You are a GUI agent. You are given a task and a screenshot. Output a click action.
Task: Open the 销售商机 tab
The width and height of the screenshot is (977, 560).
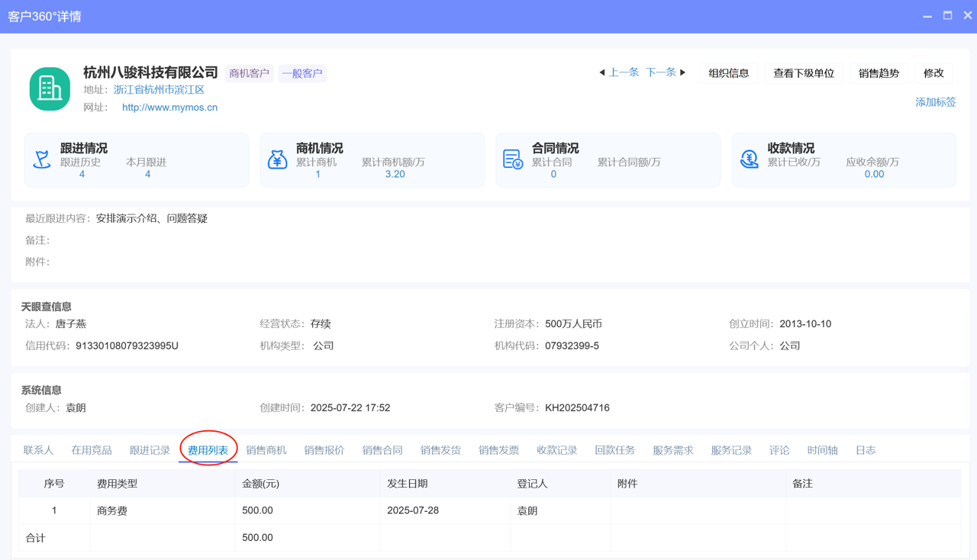[x=266, y=450]
